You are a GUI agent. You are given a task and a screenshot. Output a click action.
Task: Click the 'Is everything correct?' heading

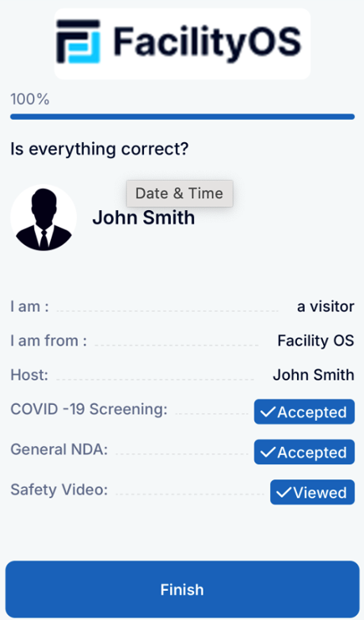[100, 149]
